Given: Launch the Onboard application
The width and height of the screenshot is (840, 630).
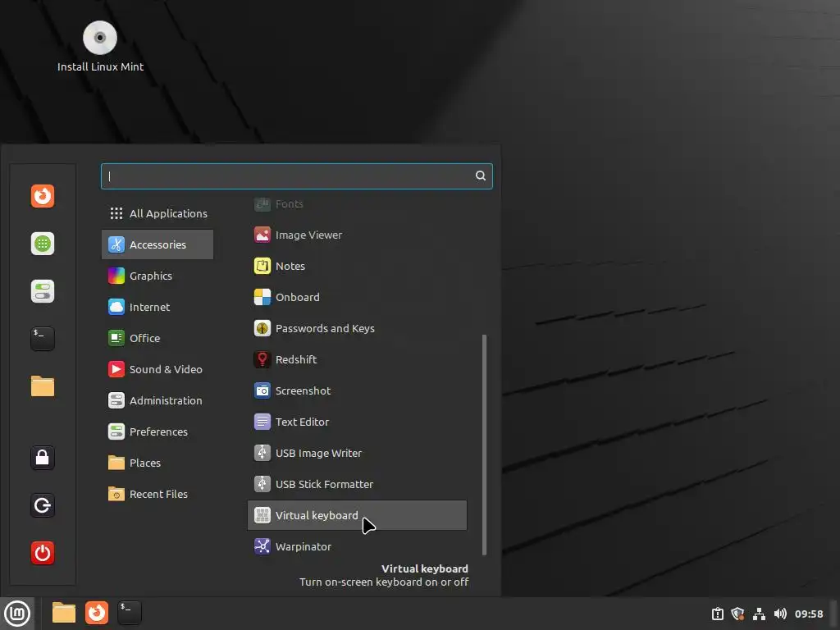Looking at the screenshot, I should 358,297.
